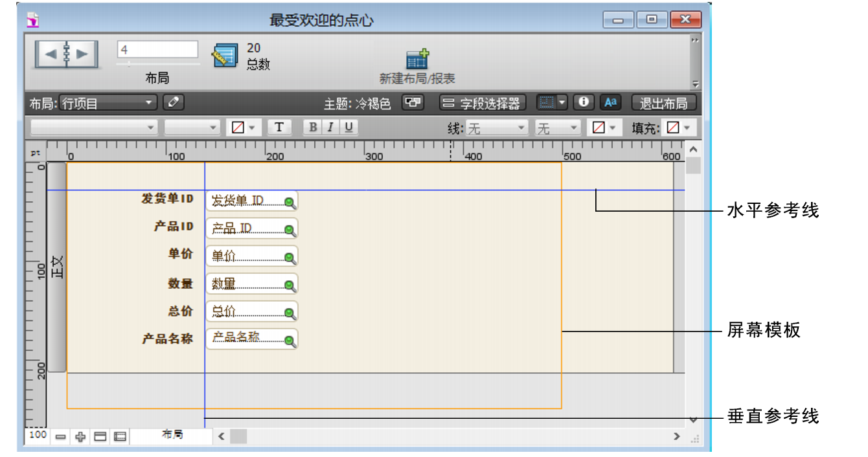Click the vertical scrollbar up arrow
The height and width of the screenshot is (457, 868).
692,150
